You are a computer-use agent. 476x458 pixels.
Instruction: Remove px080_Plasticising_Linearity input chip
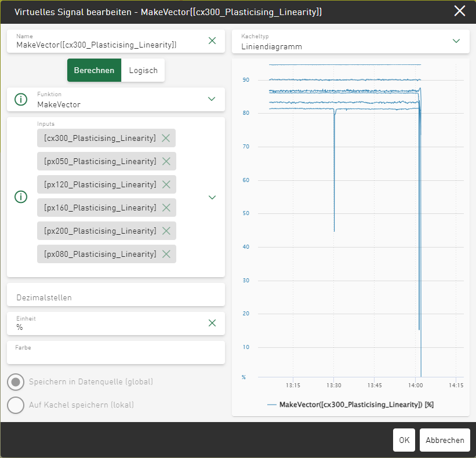166,254
